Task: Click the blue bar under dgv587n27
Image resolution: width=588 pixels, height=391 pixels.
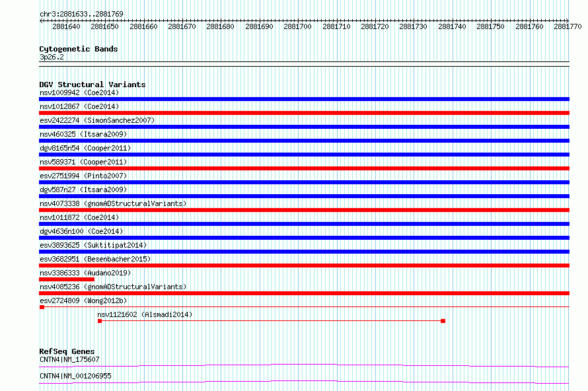Action: (x=304, y=196)
